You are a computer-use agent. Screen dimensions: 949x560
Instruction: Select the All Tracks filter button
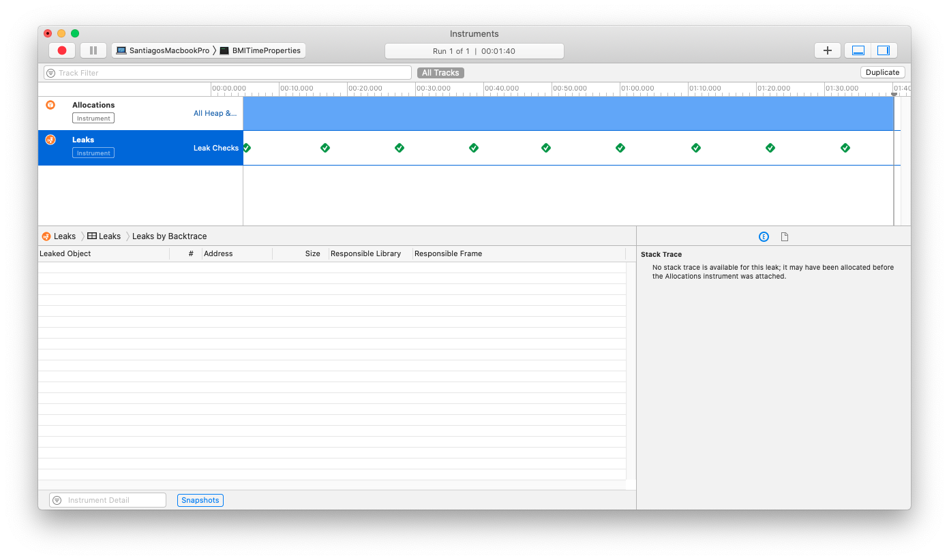(440, 73)
